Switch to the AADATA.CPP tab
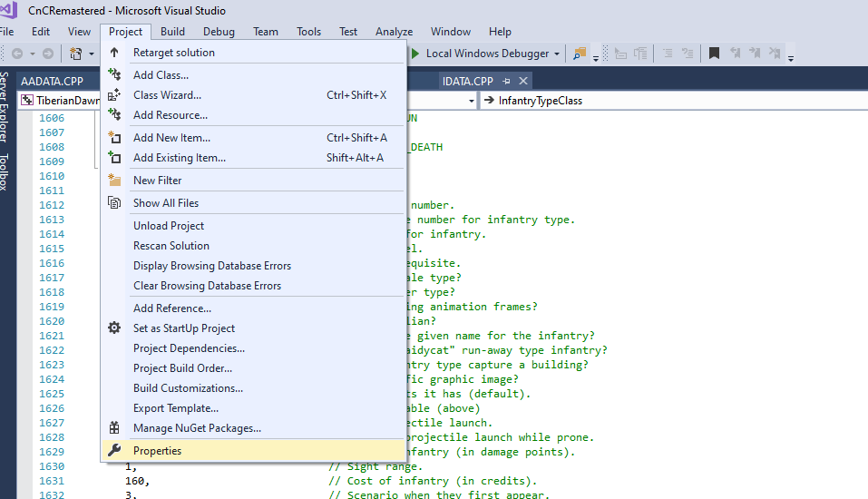Image resolution: width=868 pixels, height=499 pixels. pyautogui.click(x=52, y=81)
